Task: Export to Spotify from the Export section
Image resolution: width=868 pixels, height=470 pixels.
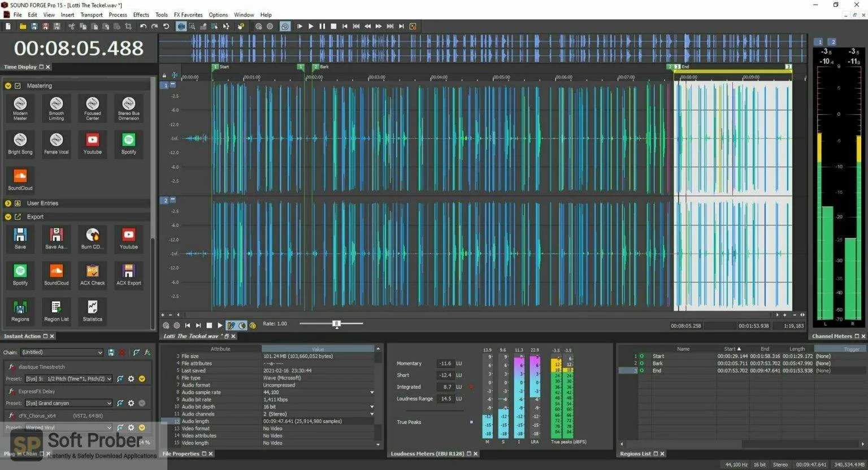Action: click(20, 275)
